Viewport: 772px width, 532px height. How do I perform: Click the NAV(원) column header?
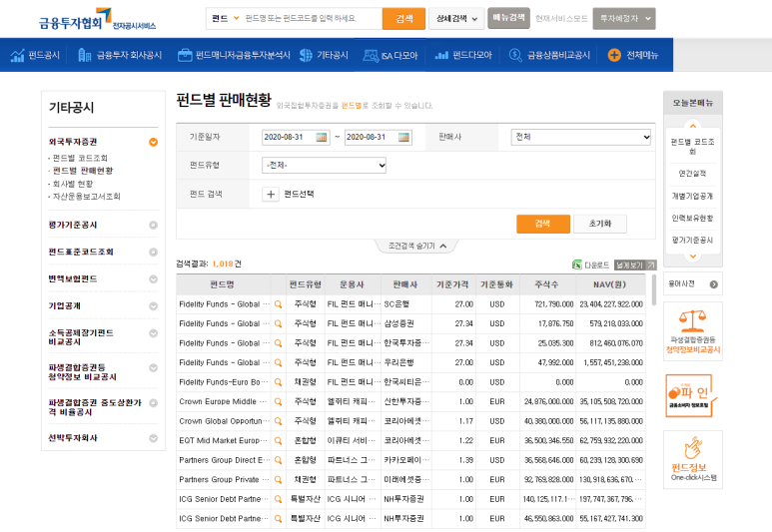pyautogui.click(x=609, y=284)
